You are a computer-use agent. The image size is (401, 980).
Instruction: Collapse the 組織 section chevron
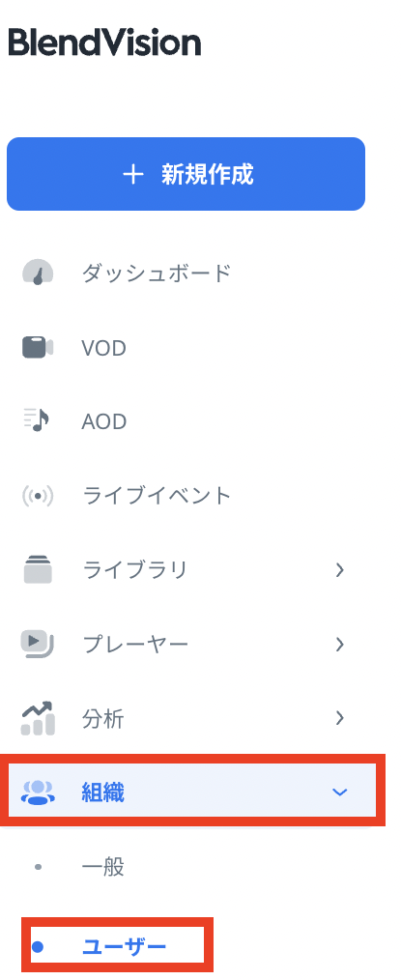[x=340, y=793]
